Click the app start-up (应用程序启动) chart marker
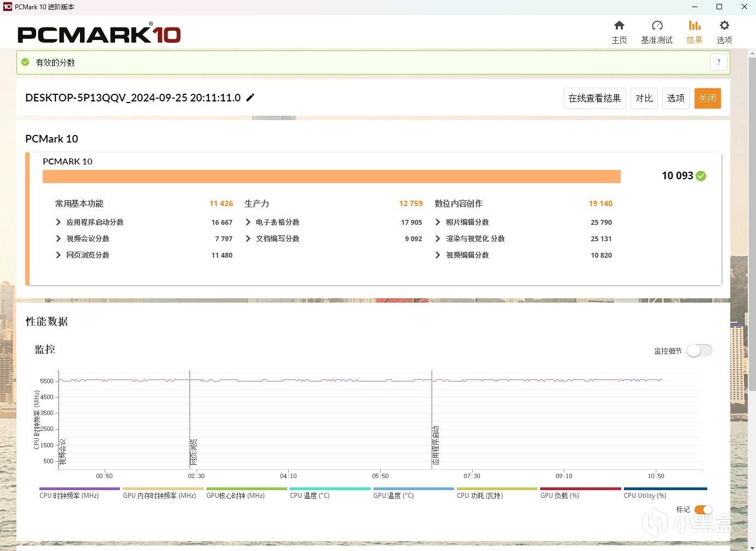The height and width of the screenshot is (551, 756). [x=436, y=445]
